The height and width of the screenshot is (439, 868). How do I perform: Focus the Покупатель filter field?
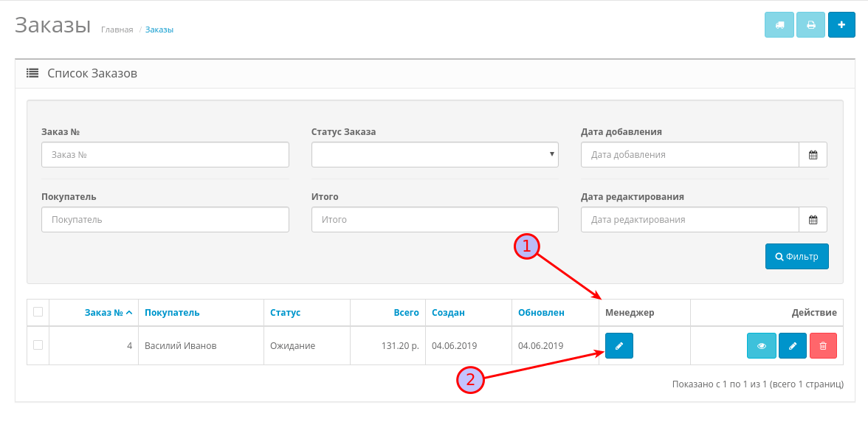point(165,220)
